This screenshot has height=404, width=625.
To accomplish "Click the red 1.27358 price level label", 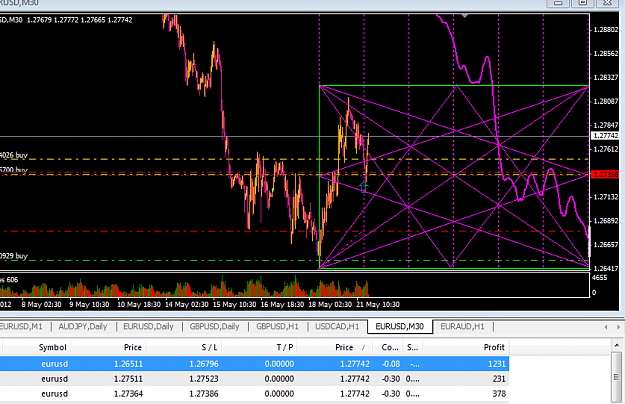I will 605,175.
